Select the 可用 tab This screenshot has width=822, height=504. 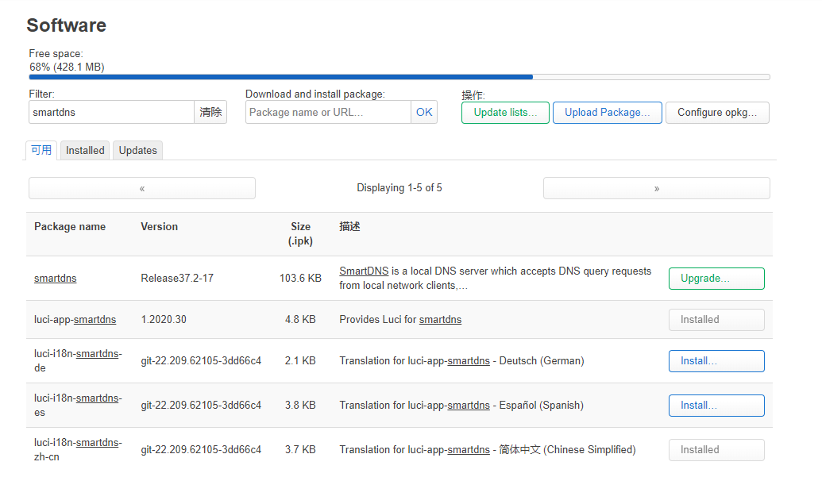pyautogui.click(x=41, y=150)
